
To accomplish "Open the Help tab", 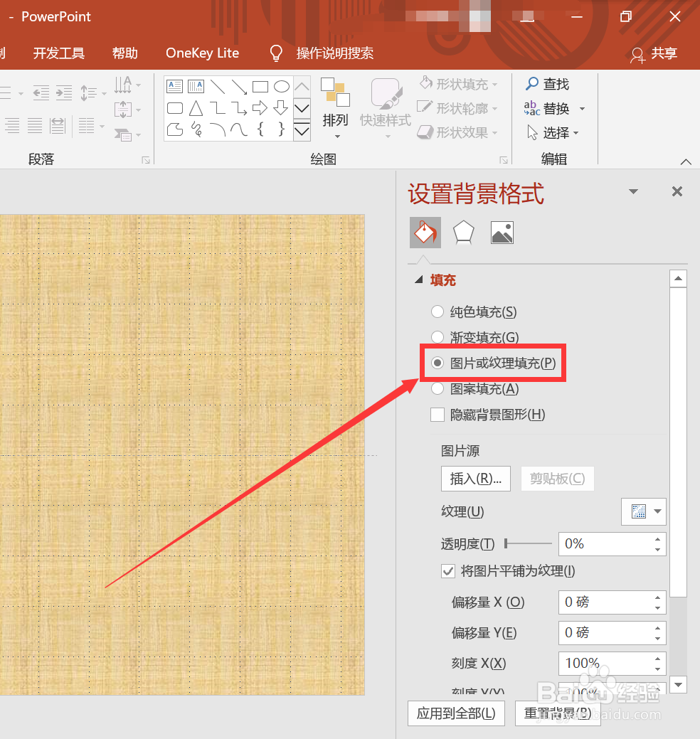I will [x=125, y=53].
